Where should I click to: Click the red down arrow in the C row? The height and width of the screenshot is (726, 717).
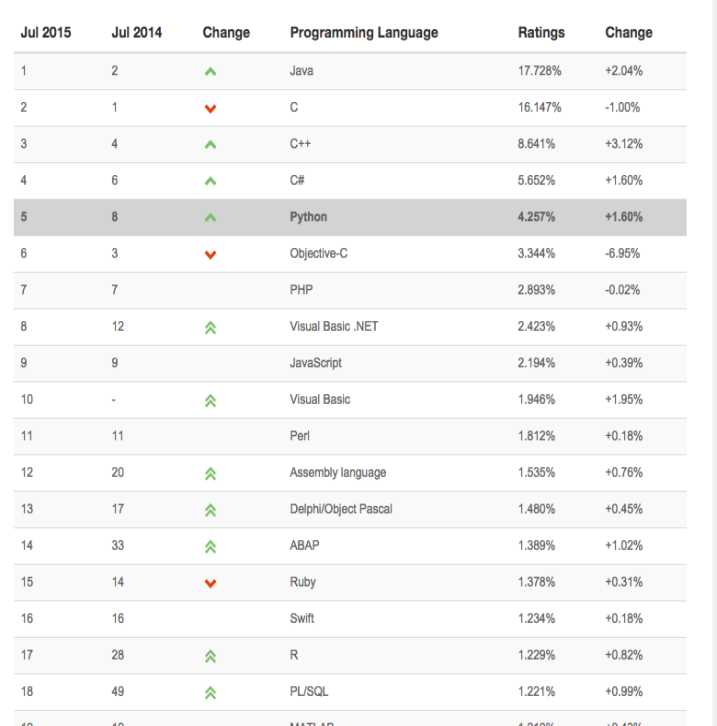(x=210, y=108)
